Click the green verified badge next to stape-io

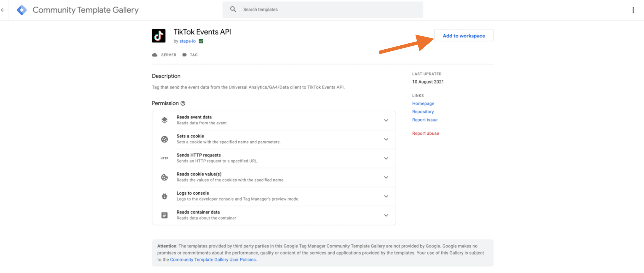tap(201, 41)
